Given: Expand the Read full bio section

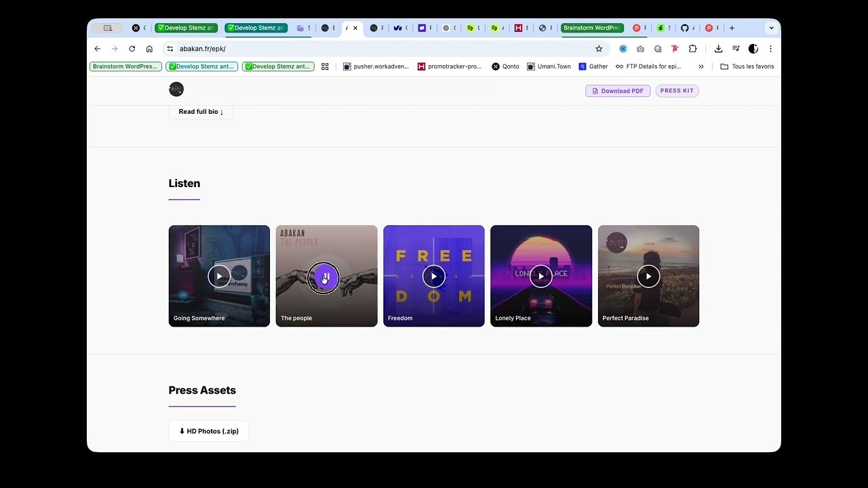Looking at the screenshot, I should point(201,112).
